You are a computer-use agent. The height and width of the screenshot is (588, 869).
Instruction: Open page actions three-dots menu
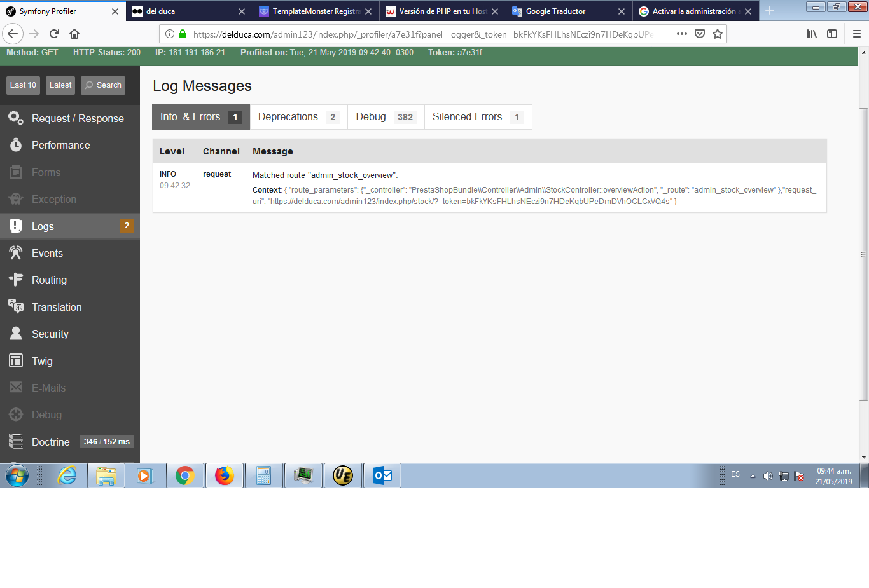(x=682, y=34)
